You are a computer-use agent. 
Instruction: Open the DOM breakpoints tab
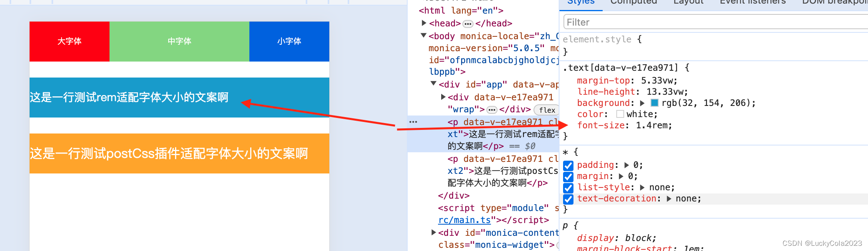click(835, 2)
